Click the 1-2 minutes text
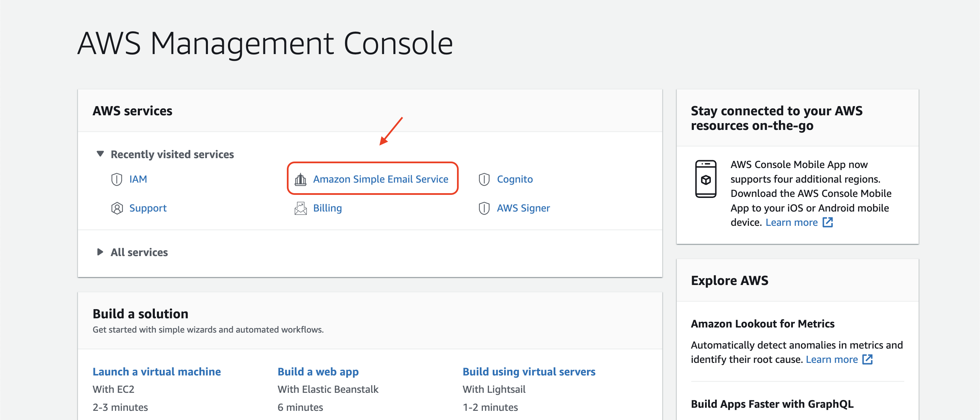The width and height of the screenshot is (980, 420). 490,407
